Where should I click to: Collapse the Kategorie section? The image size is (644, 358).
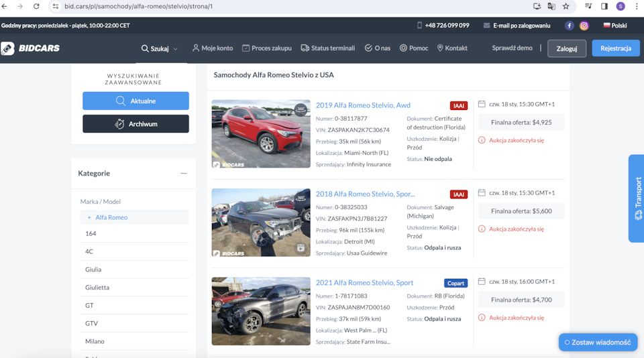coord(184,173)
